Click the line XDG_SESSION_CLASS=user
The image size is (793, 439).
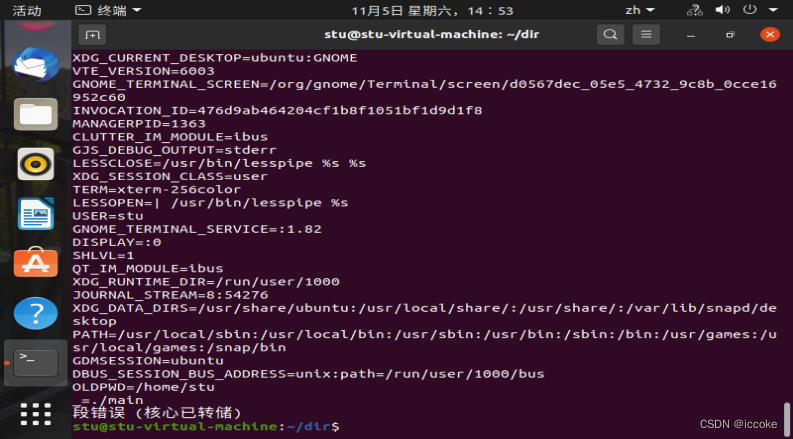pos(170,177)
